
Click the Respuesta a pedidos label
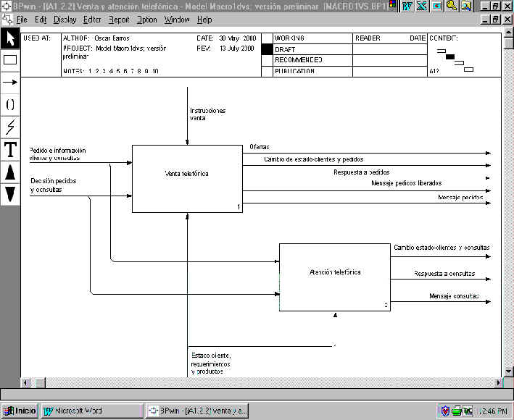click(x=362, y=172)
